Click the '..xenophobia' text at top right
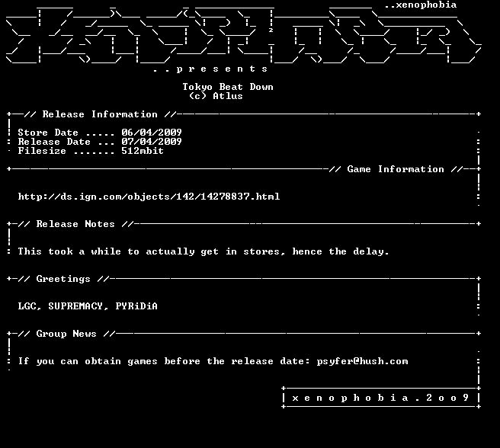Image resolution: width=500 pixels, height=448 pixels. [x=421, y=5]
